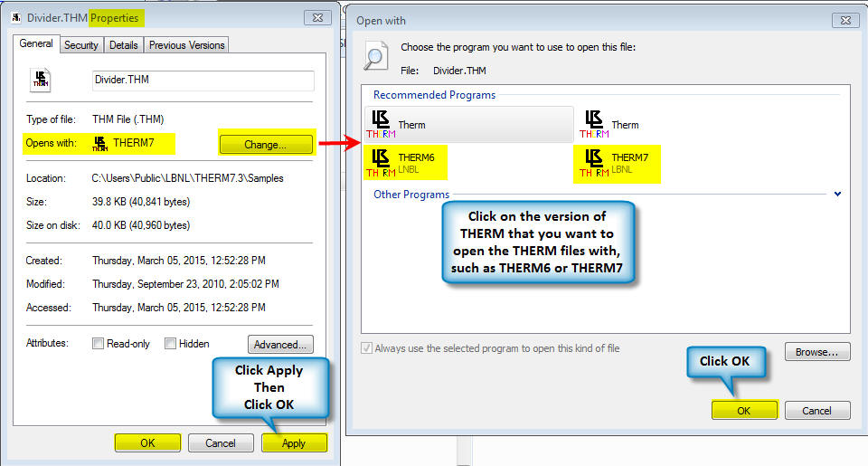The height and width of the screenshot is (466, 868).
Task: Switch to the General tab
Action: pos(36,43)
